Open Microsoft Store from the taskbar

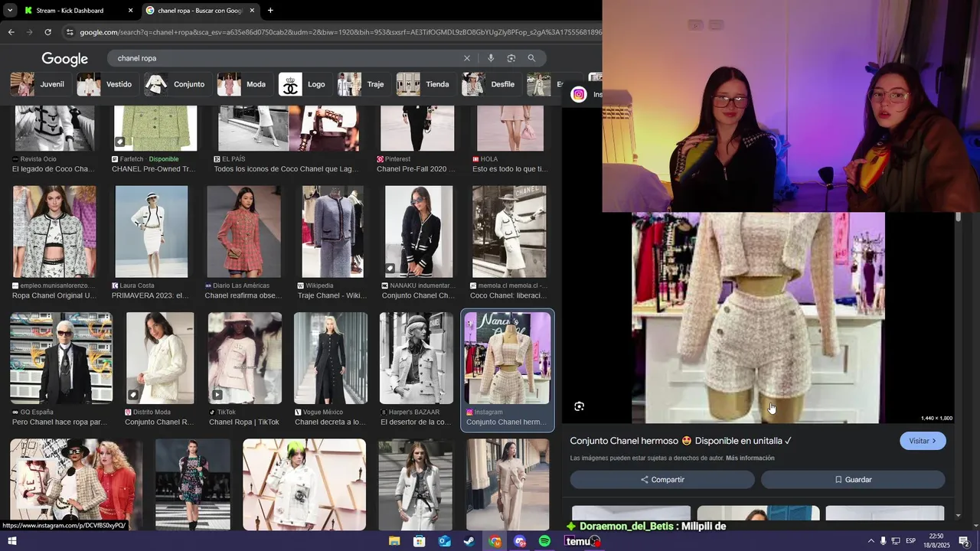419,541
